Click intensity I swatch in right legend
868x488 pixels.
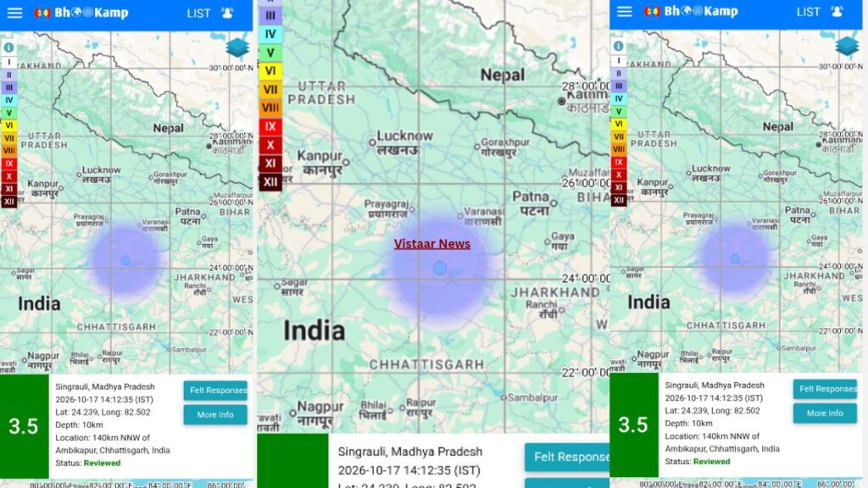[x=619, y=60]
